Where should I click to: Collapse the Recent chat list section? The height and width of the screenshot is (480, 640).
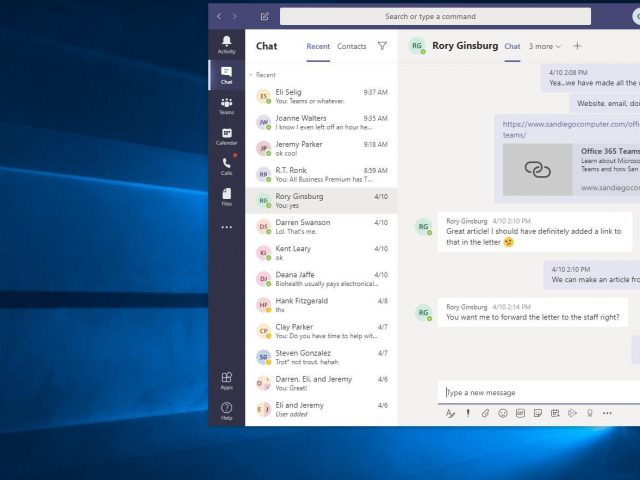coord(251,75)
